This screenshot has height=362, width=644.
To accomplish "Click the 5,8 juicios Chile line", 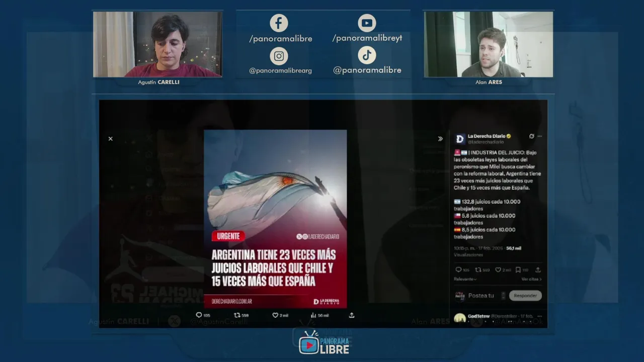I will pyautogui.click(x=485, y=219).
